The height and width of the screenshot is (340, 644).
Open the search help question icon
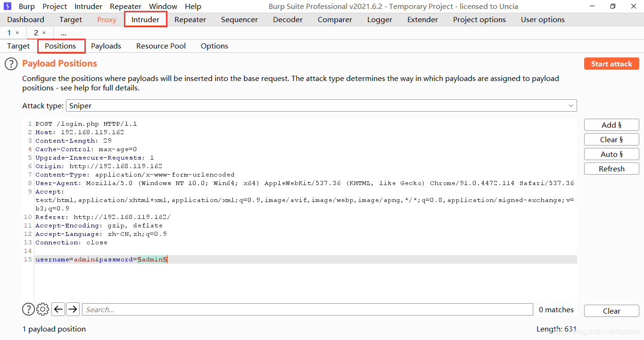coord(28,309)
